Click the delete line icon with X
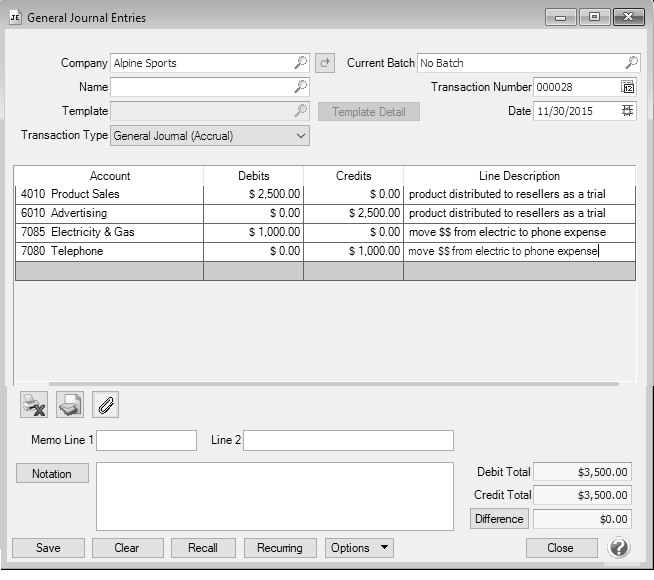 [x=34, y=405]
